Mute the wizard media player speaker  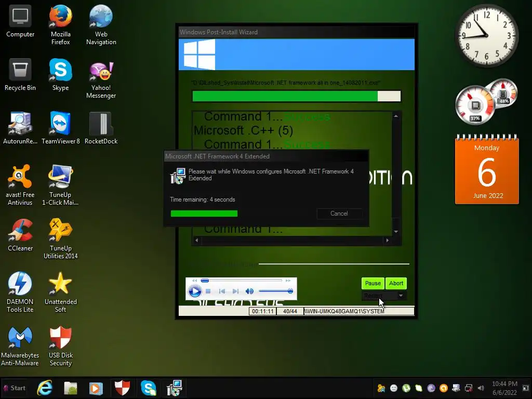tap(249, 291)
